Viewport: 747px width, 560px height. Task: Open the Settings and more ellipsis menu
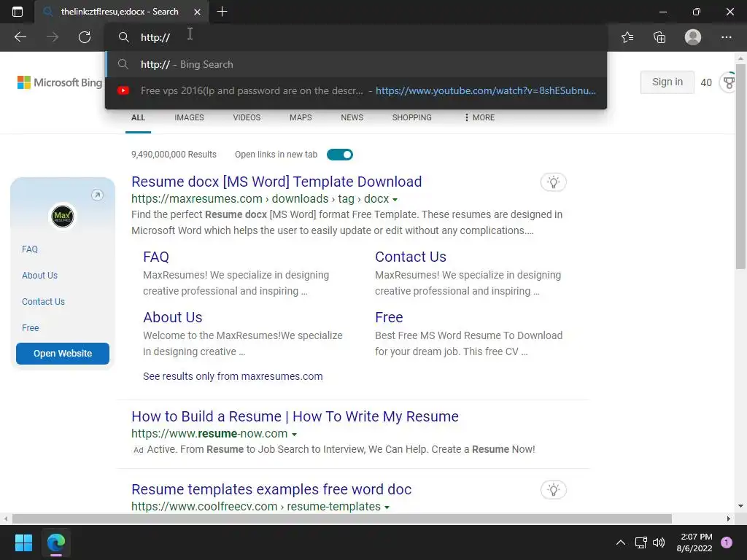(x=726, y=37)
